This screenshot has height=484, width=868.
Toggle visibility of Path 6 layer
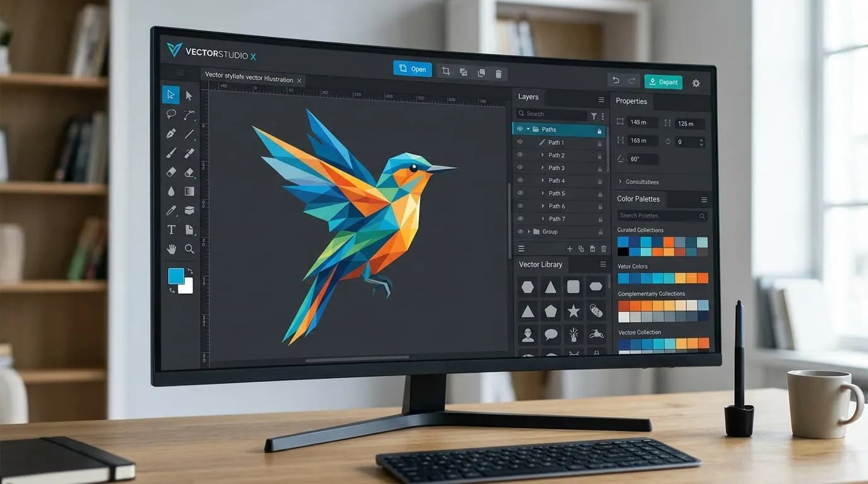tap(520, 206)
